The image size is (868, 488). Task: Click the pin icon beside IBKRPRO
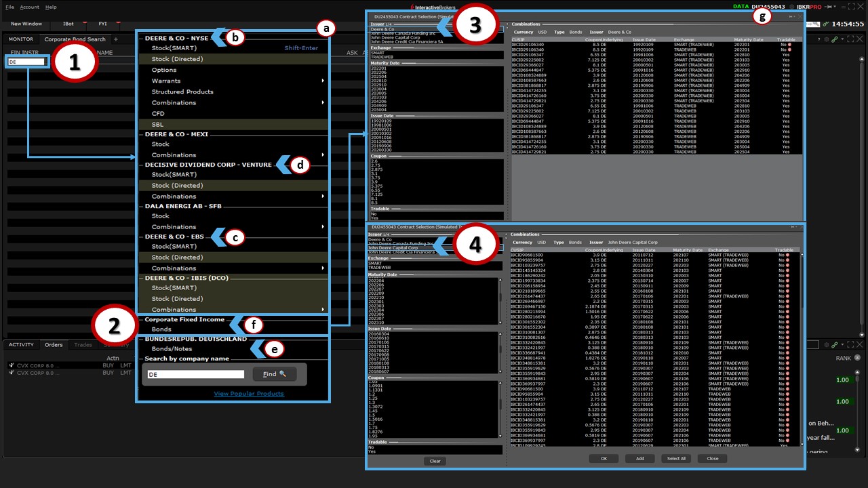(x=828, y=7)
